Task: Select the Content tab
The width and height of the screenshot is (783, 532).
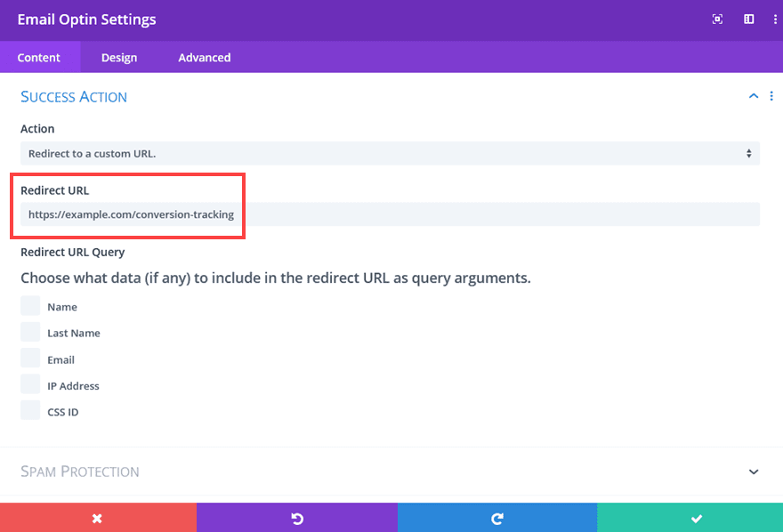Action: [40, 57]
